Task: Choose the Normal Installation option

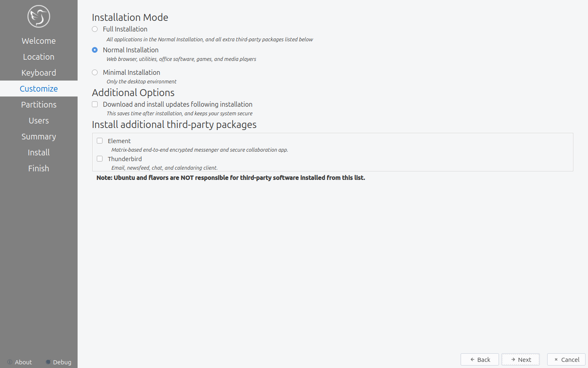Action: pos(95,50)
